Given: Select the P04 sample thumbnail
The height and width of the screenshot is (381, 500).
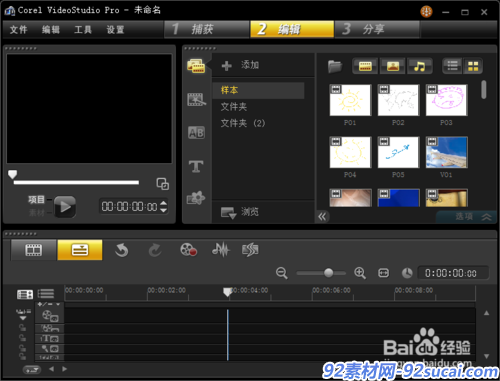Looking at the screenshot, I should point(350,152).
